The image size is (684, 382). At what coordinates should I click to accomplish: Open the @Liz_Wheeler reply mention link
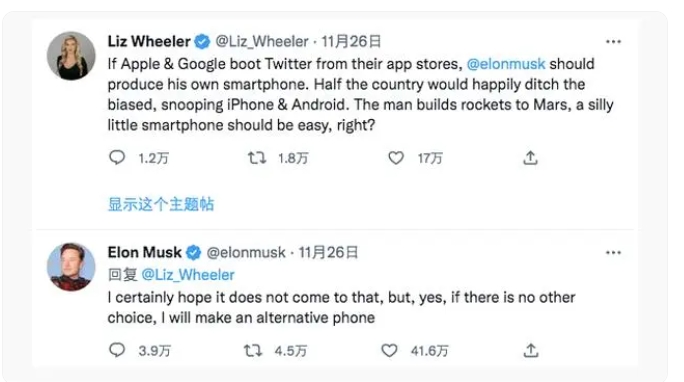tap(188, 275)
